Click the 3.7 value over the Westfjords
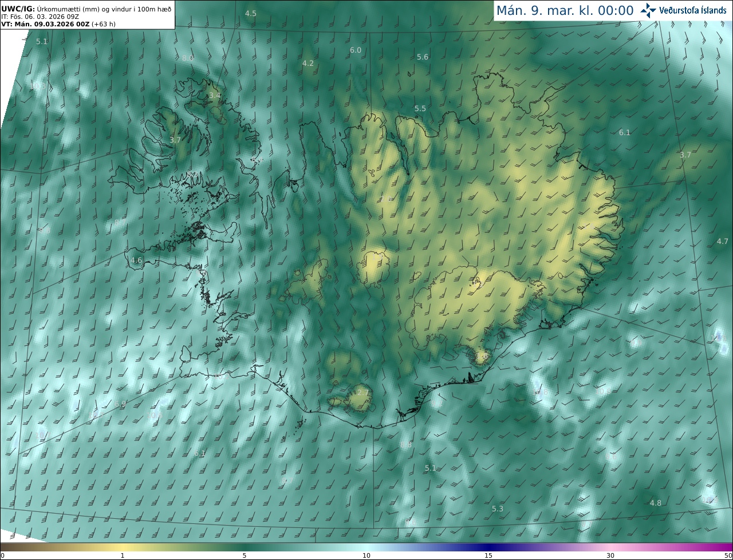The image size is (733, 560). 175,140
